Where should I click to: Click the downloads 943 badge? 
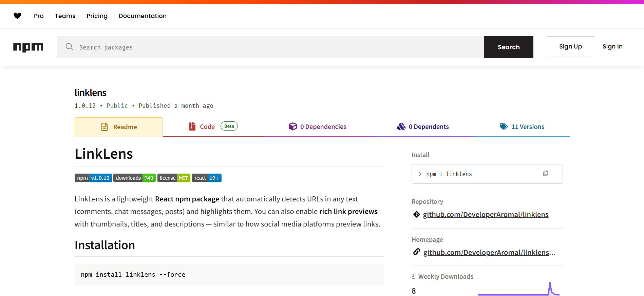click(x=134, y=178)
